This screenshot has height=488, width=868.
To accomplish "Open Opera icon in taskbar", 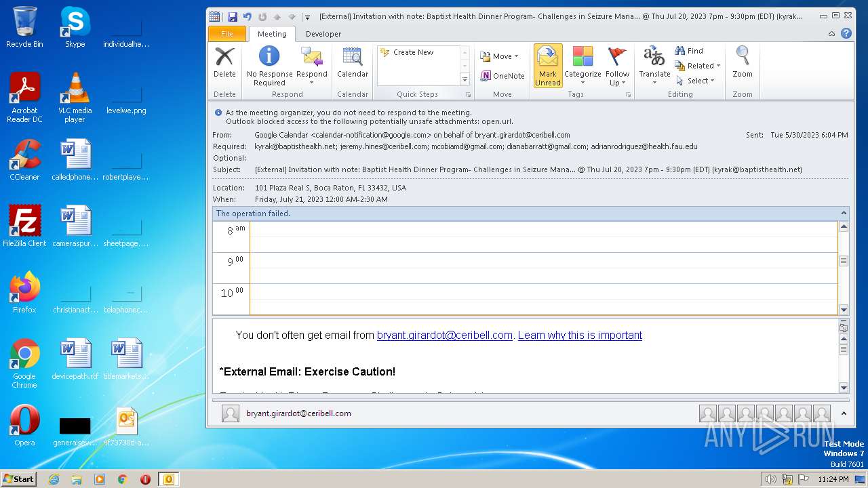I will tap(145, 479).
